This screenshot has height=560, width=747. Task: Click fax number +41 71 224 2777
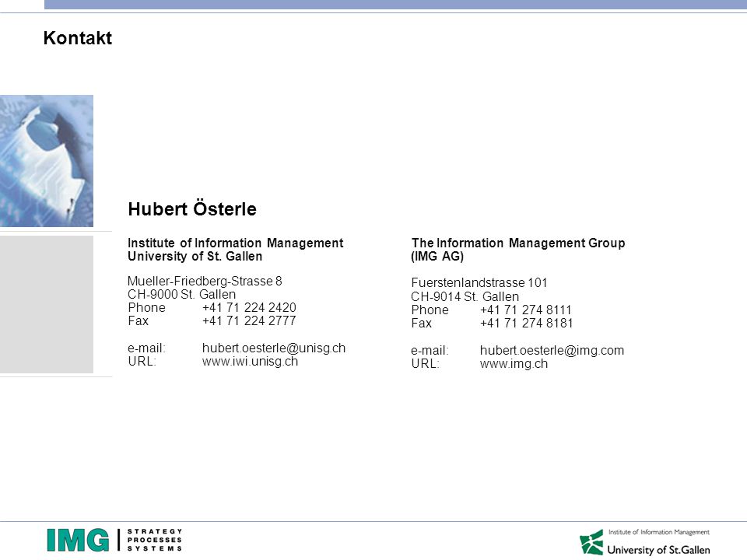249,321
